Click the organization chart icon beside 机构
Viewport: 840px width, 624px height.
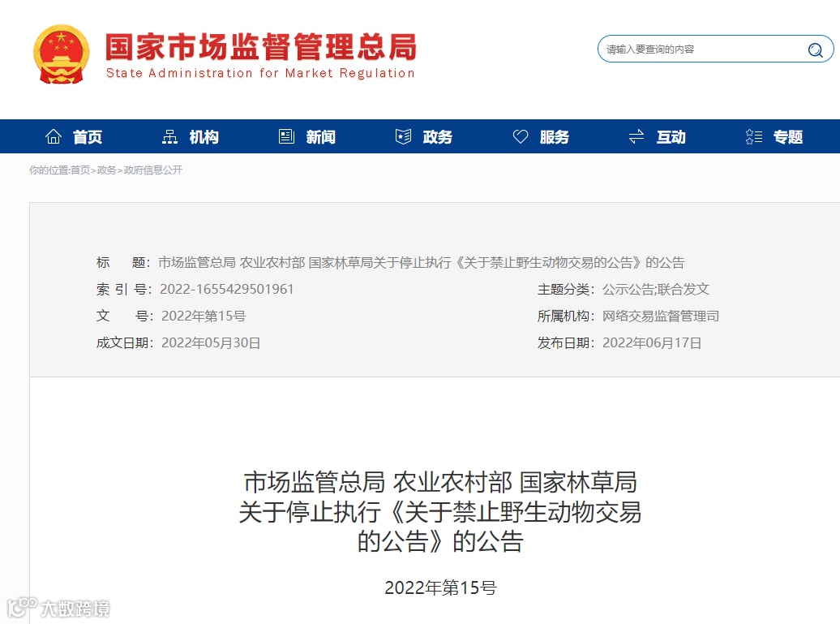[x=169, y=136]
